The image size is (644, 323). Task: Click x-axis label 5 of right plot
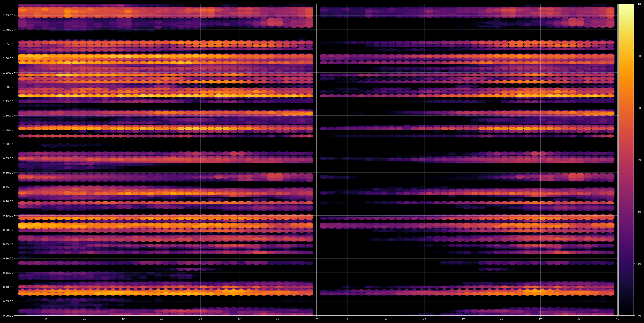click(347, 319)
